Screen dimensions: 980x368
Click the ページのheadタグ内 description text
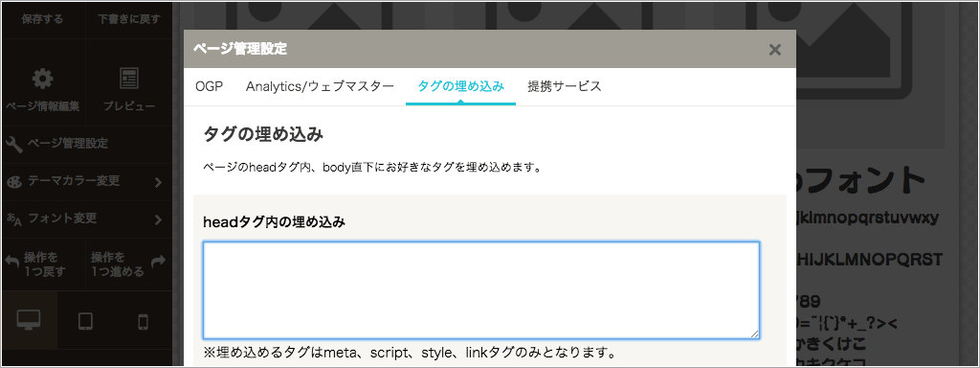click(x=372, y=168)
